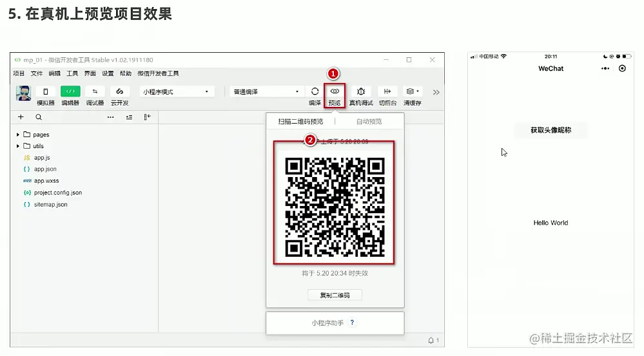Click the collapse-all list icon in file panel

(x=129, y=117)
